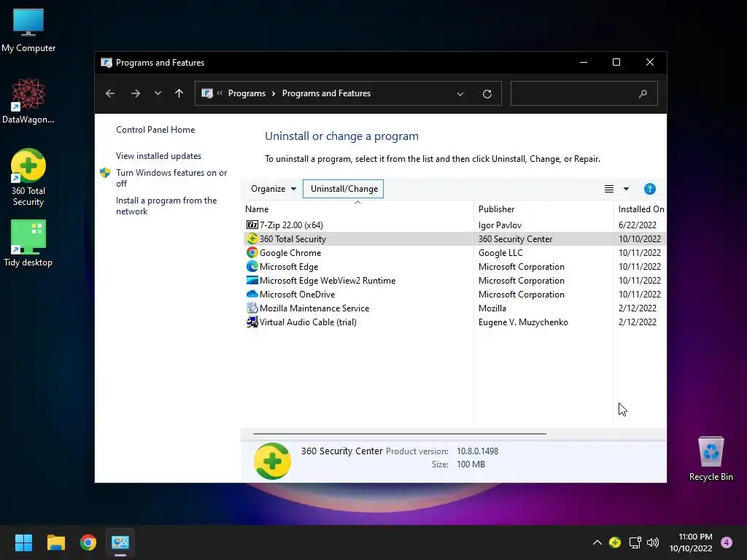This screenshot has width=747, height=560.
Task: Select the Google Chrome row name
Action: pyautogui.click(x=290, y=253)
